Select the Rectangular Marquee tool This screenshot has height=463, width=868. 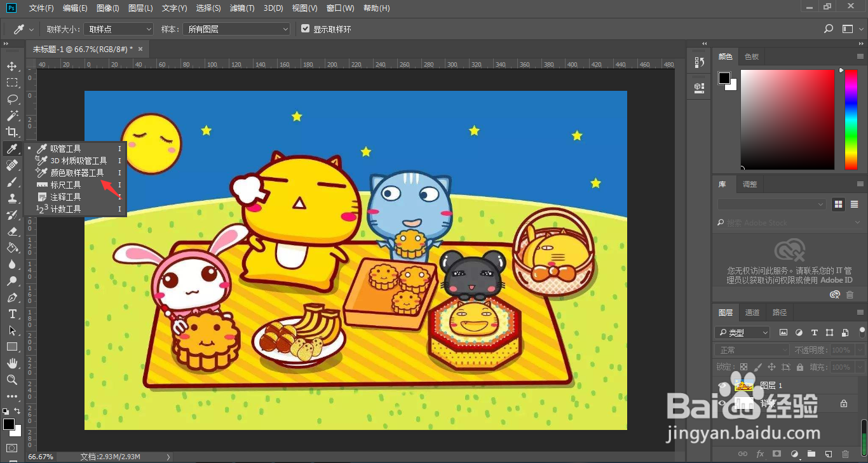coord(11,83)
